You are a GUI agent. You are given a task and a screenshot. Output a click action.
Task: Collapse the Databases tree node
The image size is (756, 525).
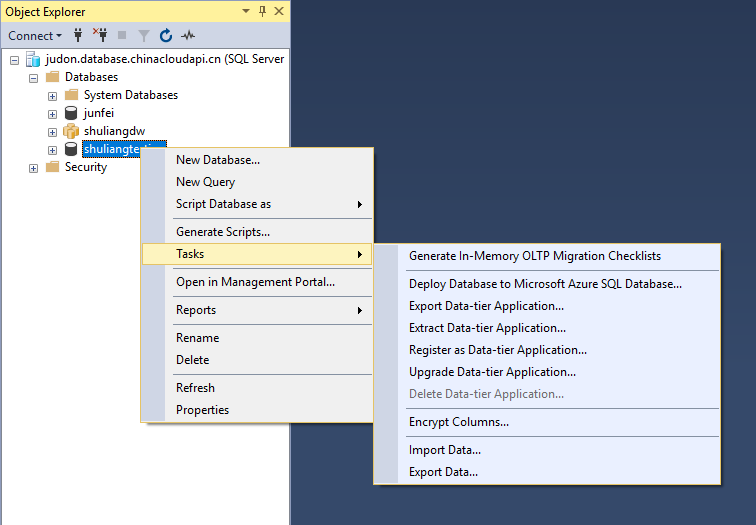click(34, 78)
